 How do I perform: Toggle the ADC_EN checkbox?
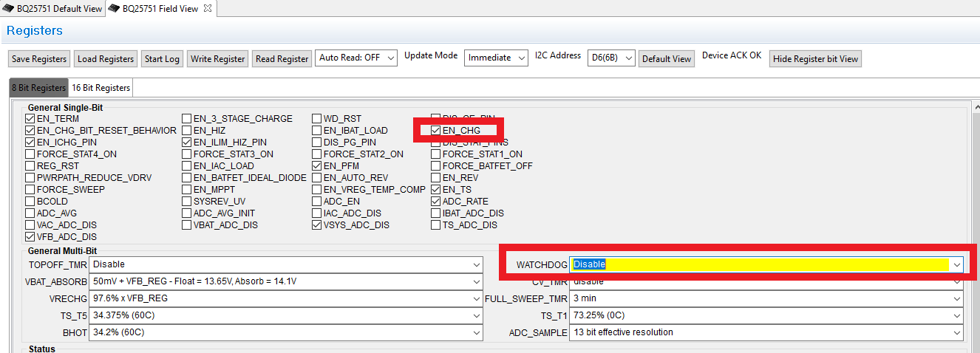tap(317, 202)
